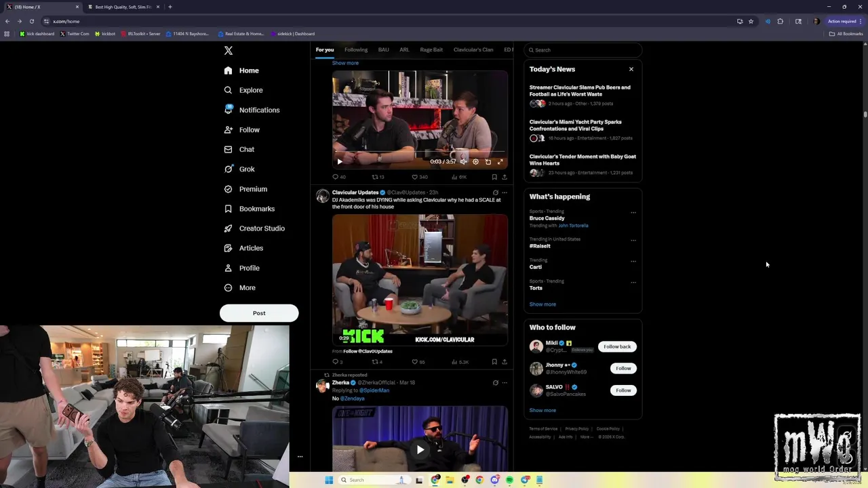Open the More menu in the sidebar
The image size is (868, 488).
point(239,287)
